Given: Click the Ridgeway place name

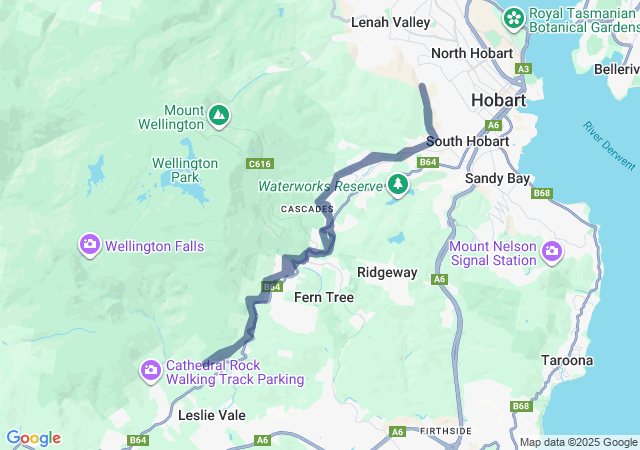Looking at the screenshot, I should pyautogui.click(x=387, y=273).
